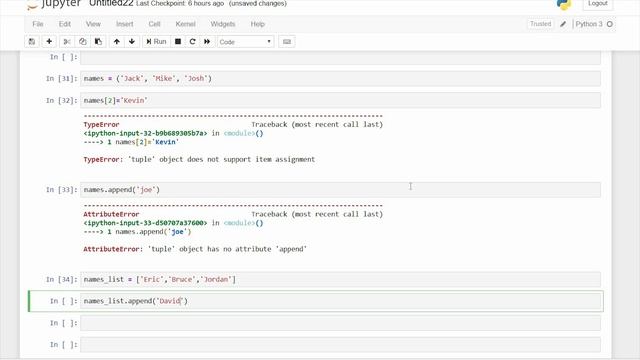Click the In [33] prompt label

coord(61,190)
